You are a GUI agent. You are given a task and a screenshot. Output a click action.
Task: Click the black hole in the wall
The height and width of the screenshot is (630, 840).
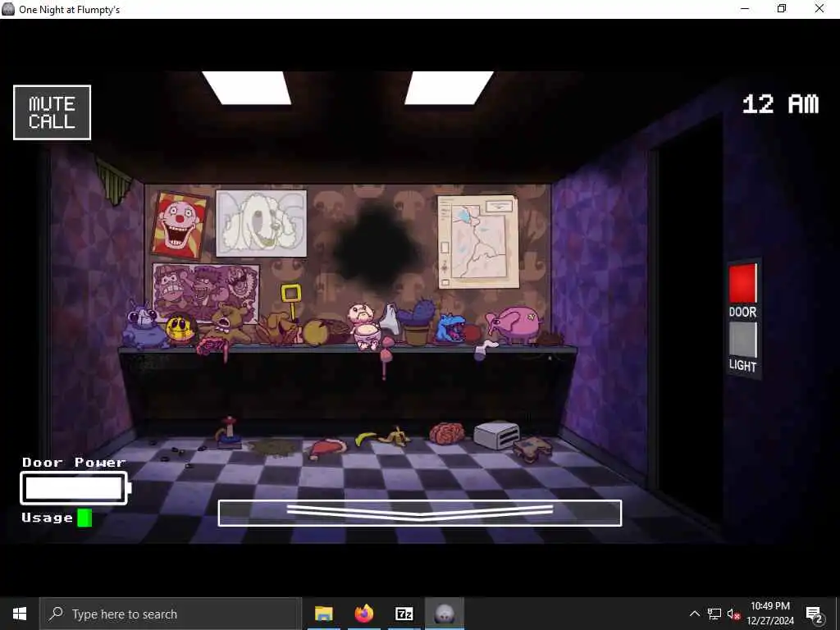click(377, 249)
